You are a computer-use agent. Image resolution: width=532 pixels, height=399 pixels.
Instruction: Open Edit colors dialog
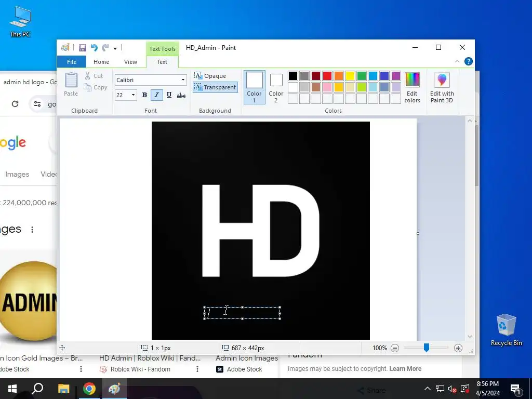pyautogui.click(x=412, y=87)
